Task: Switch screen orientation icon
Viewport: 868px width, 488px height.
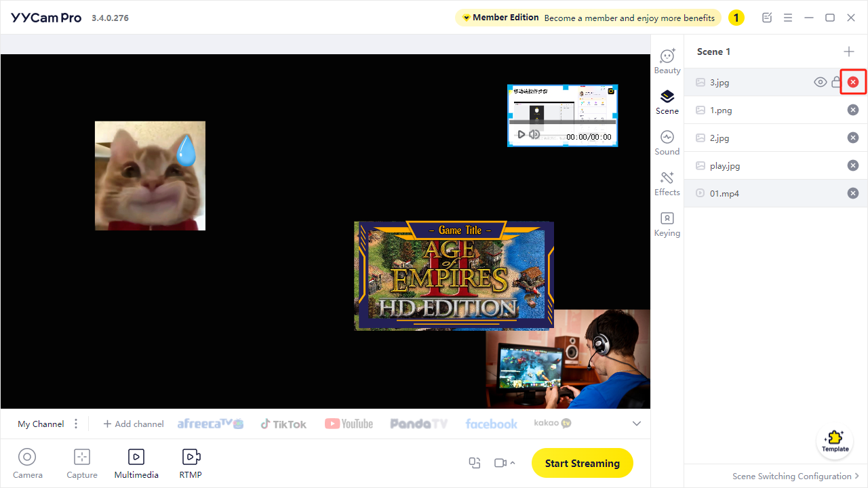Action: (x=475, y=463)
